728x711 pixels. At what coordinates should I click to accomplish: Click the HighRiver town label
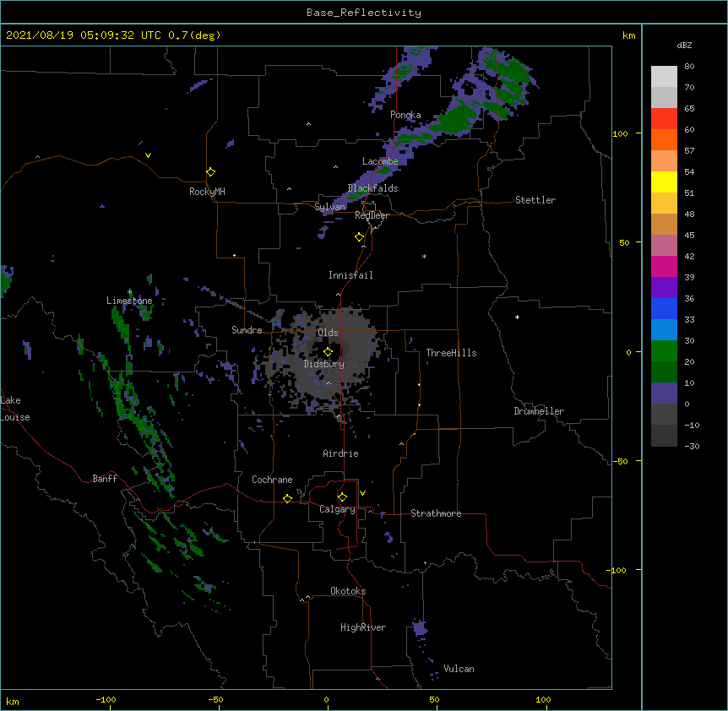point(363,627)
